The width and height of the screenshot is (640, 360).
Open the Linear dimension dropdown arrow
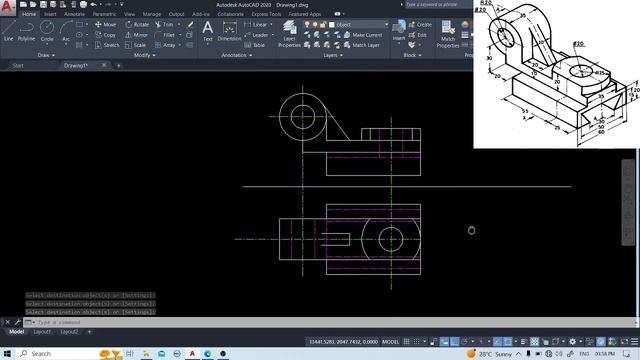tap(271, 24)
